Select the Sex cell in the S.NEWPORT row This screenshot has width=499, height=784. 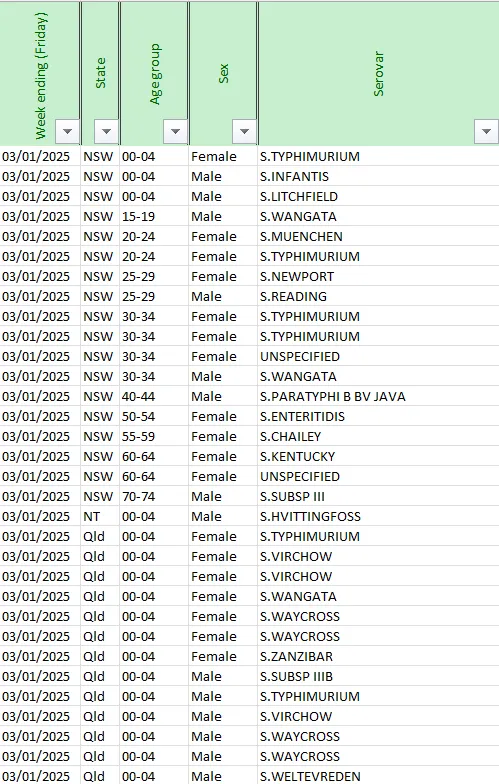[223, 276]
